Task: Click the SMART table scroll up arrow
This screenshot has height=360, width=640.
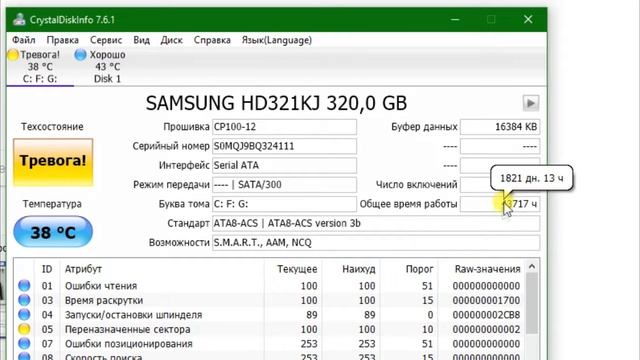Action: click(x=532, y=267)
